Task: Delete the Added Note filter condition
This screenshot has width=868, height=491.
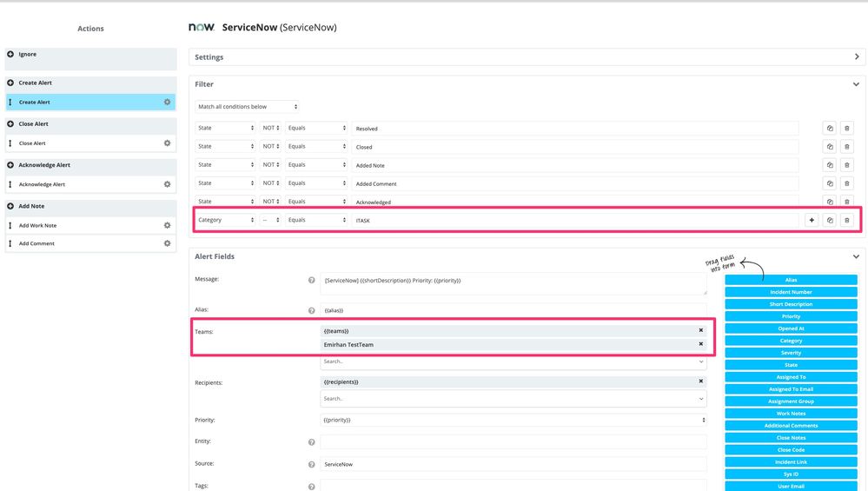Action: 846,164
